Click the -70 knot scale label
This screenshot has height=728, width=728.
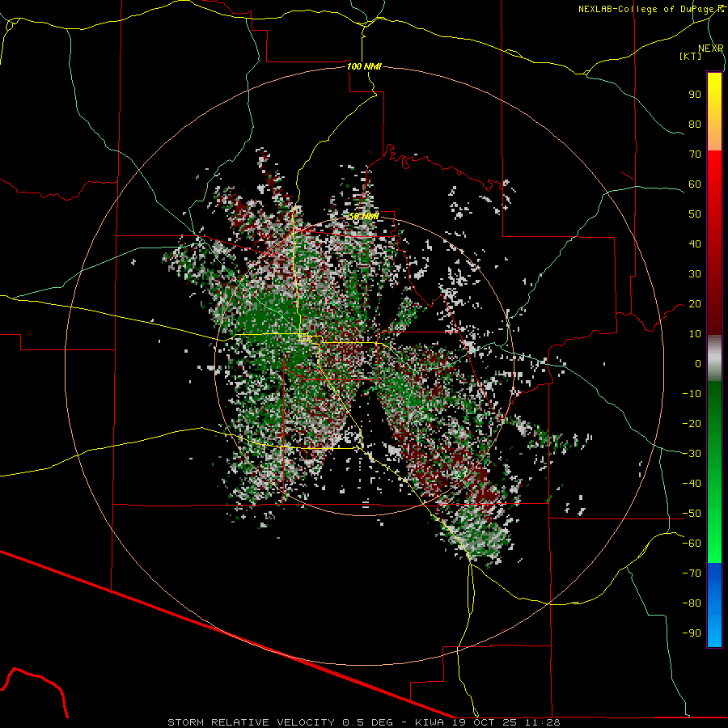click(x=692, y=573)
